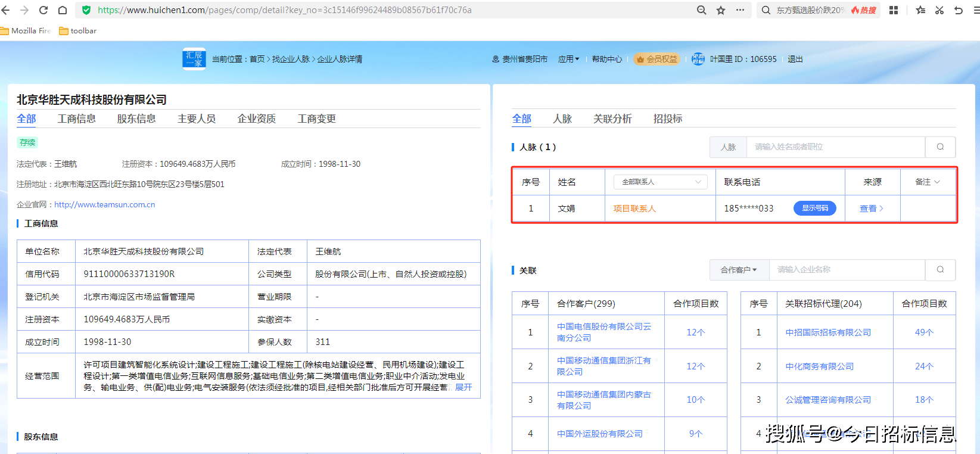Click the 24个 project count link
The height and width of the screenshot is (454, 980).
coord(925,366)
